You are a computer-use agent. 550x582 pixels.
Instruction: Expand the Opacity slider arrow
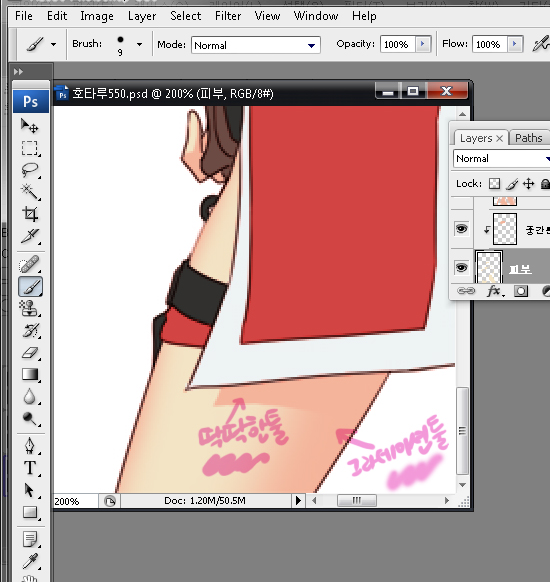point(422,44)
